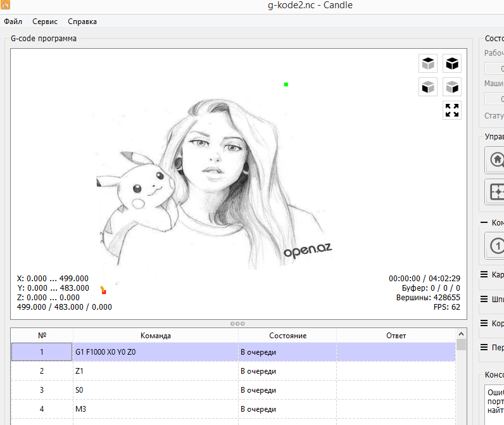Select the M3 command cell
This screenshot has width=504, height=425.
coord(156,409)
